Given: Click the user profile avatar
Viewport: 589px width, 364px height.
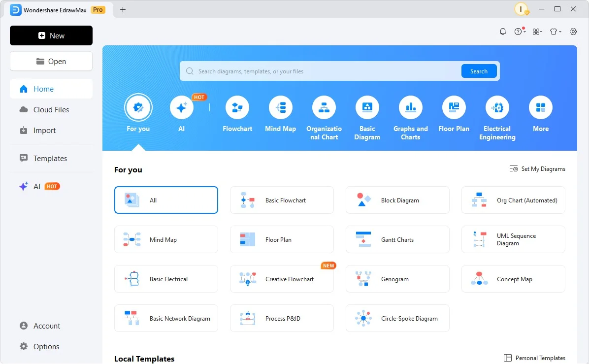Looking at the screenshot, I should [521, 9].
